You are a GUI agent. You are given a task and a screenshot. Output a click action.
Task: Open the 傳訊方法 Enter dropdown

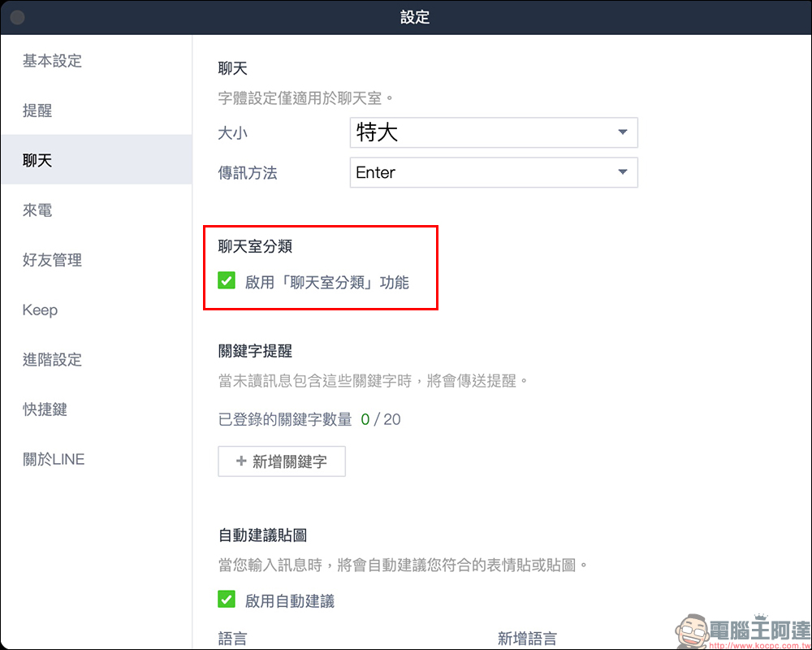494,172
